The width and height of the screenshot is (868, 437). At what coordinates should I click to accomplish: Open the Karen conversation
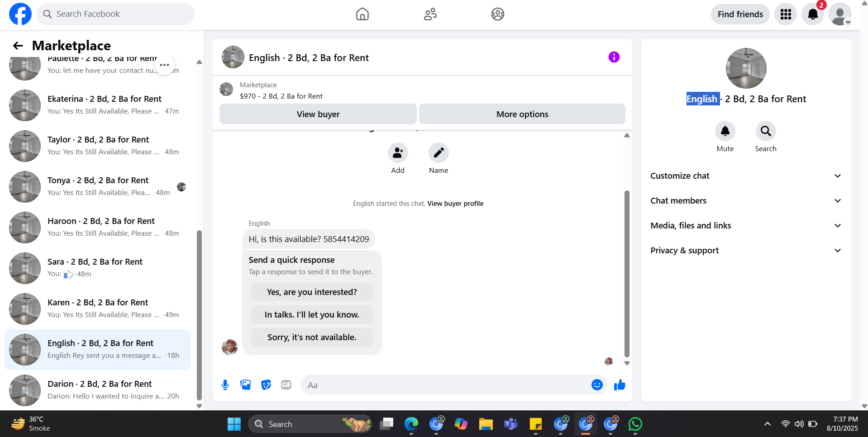[x=97, y=309]
